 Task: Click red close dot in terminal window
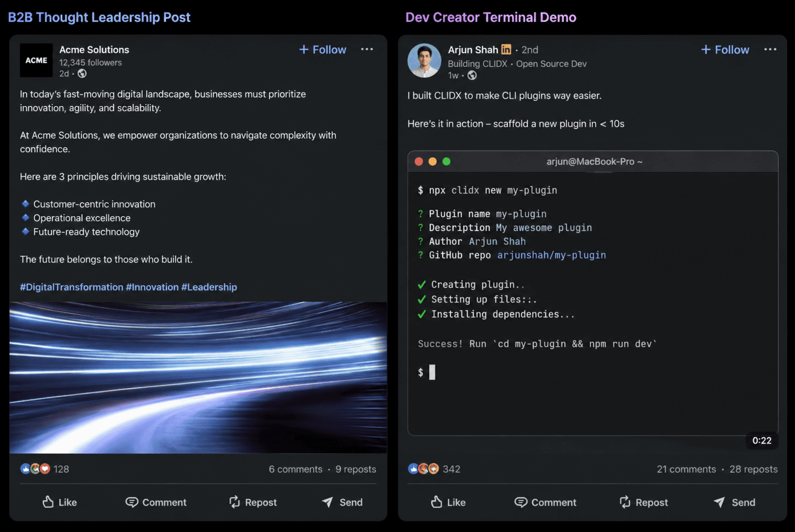click(x=419, y=161)
